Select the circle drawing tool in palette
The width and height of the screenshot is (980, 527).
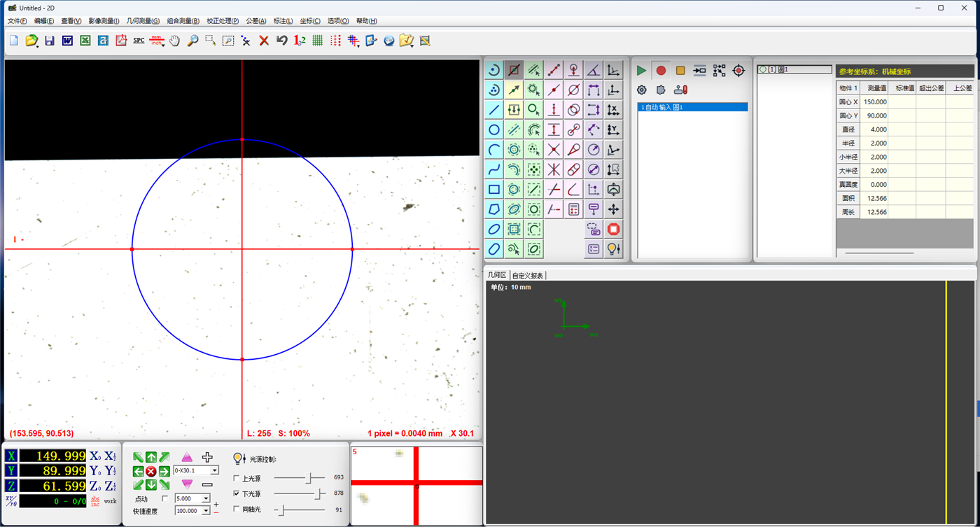tap(494, 130)
